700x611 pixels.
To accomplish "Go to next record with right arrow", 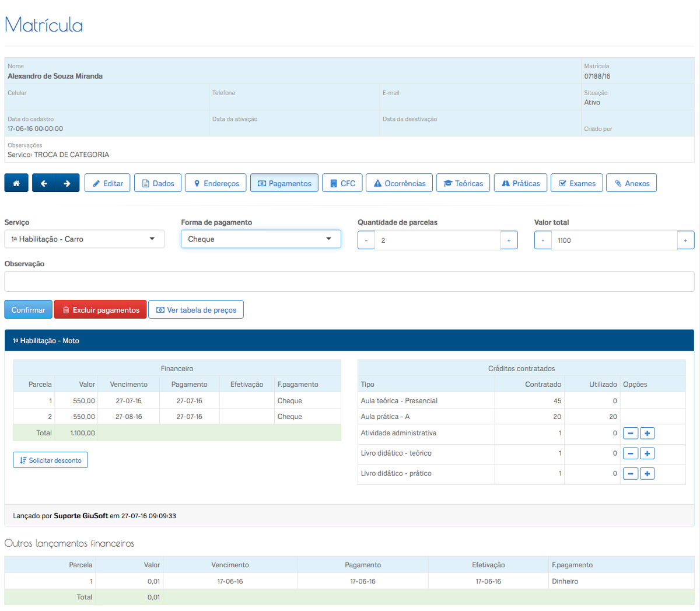I will click(x=67, y=183).
